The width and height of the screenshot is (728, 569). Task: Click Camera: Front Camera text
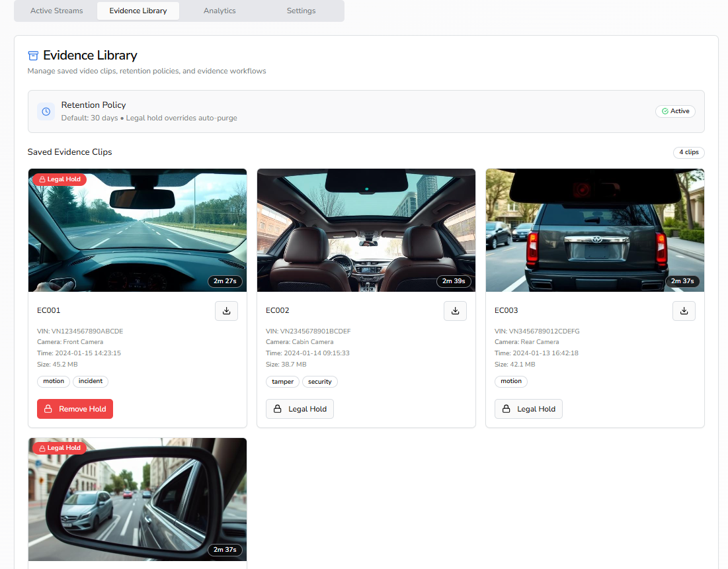(x=70, y=342)
